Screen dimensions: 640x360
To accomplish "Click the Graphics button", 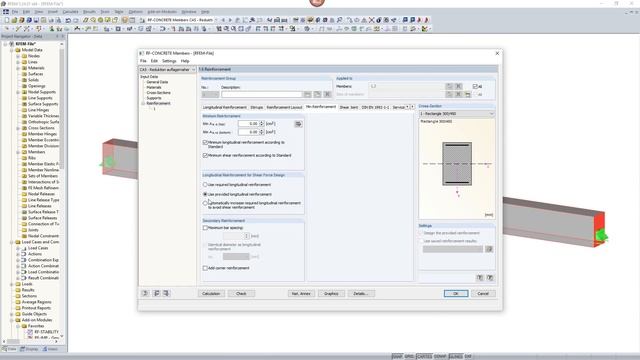I will point(331,293).
